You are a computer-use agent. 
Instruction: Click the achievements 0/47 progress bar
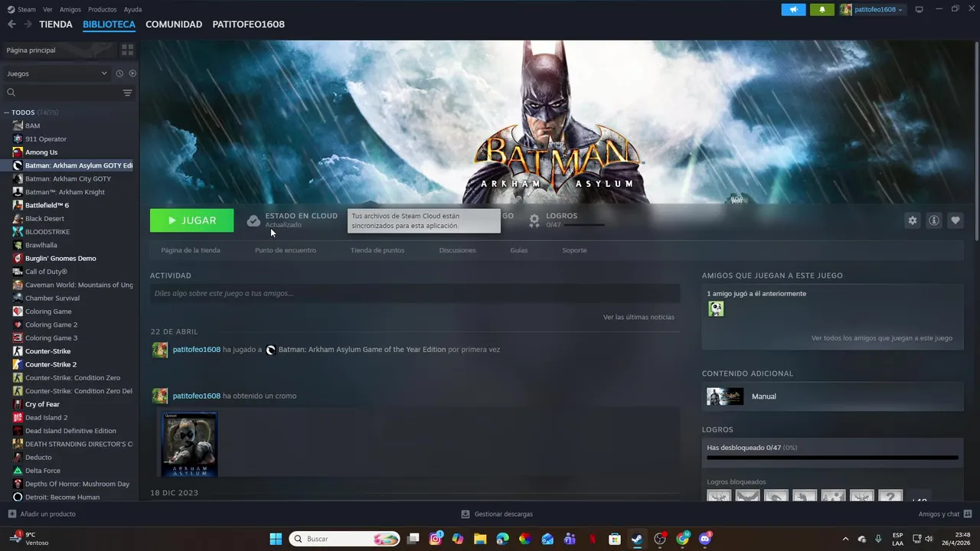832,458
